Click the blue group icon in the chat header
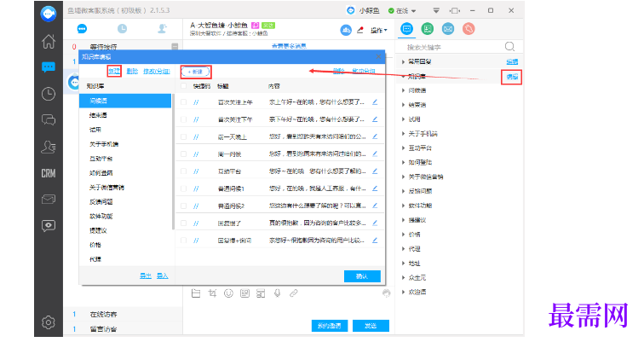644x342 pixels. pos(346,30)
